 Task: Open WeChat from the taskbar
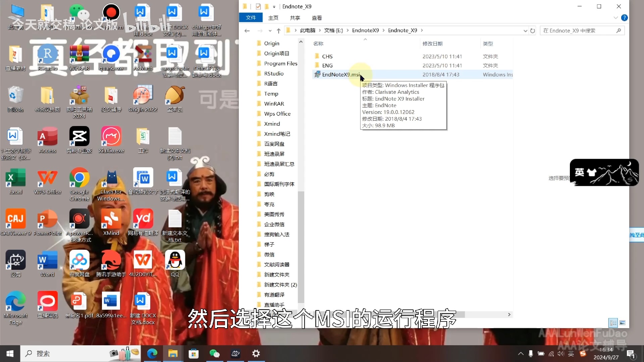coord(214,354)
